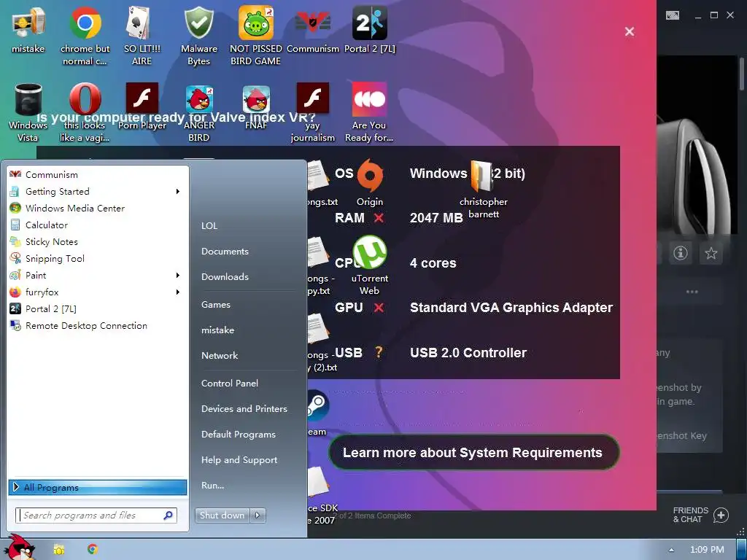Image resolution: width=747 pixels, height=560 pixels.
Task: Open Default Programs
Action: (239, 435)
